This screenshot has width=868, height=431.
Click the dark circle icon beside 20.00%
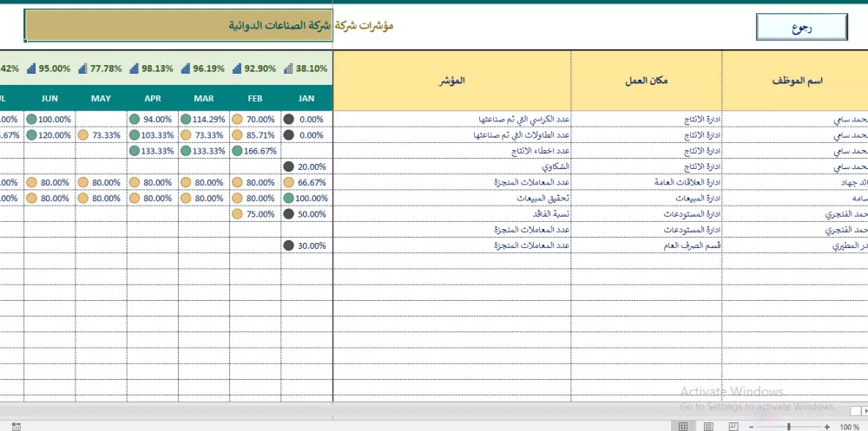(288, 167)
